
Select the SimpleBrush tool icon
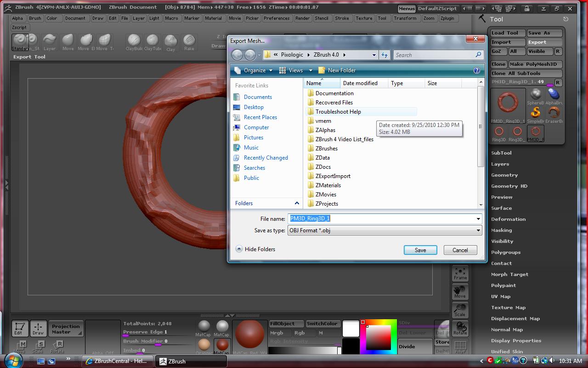coord(535,115)
